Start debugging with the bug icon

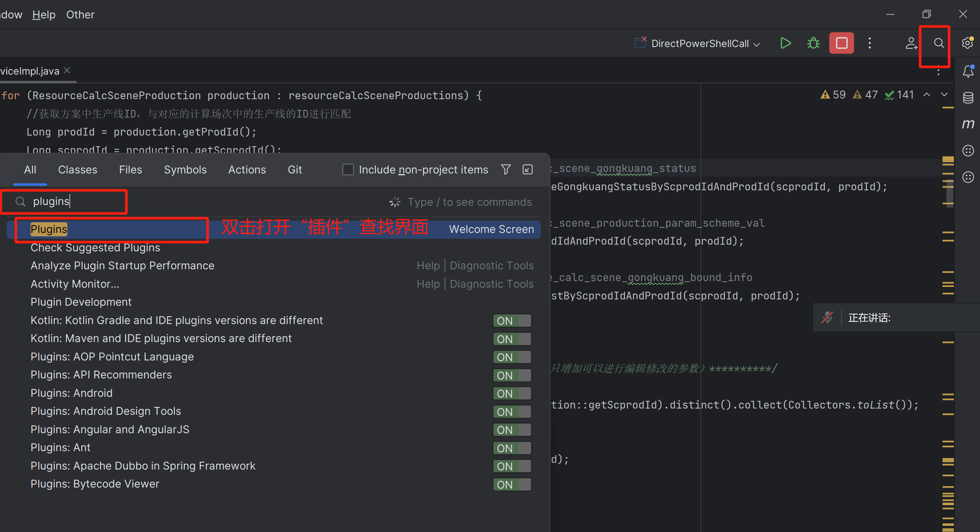813,43
